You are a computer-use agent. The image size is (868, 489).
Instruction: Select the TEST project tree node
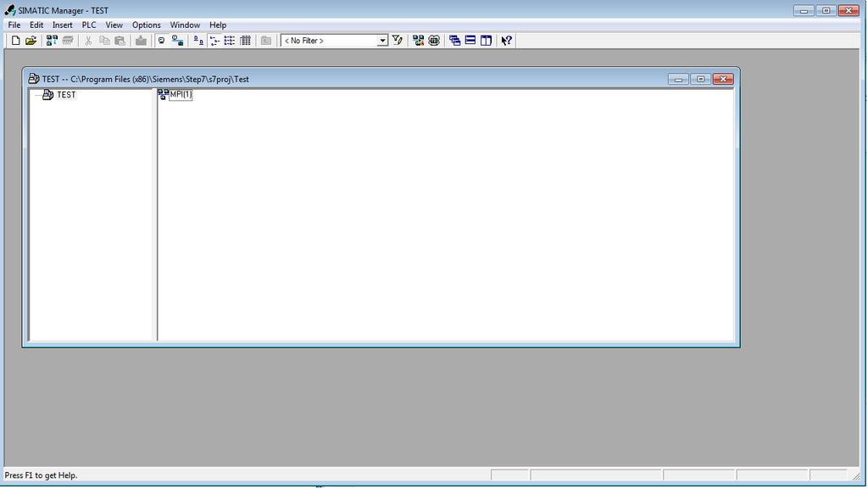[66, 95]
